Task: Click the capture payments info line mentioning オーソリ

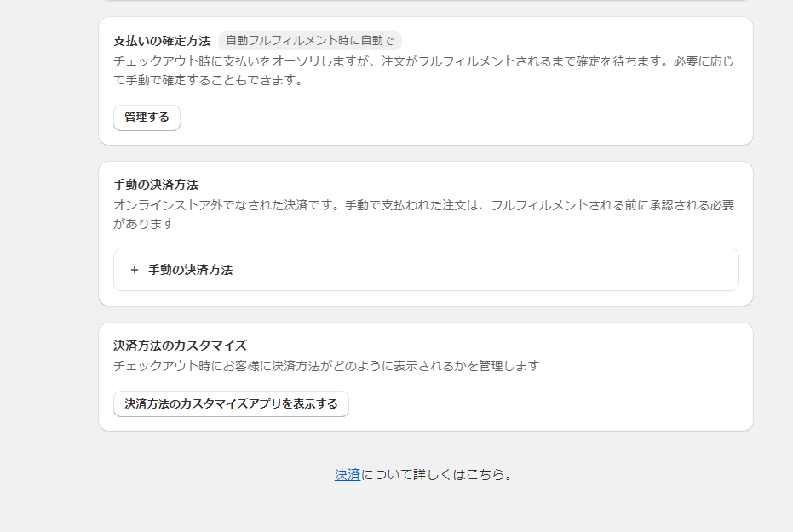Action: [383, 61]
